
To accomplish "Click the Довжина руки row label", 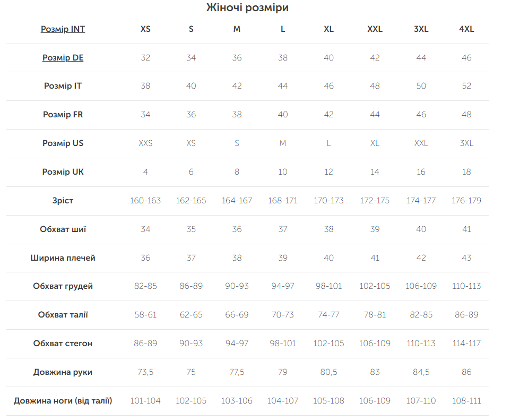I will tap(63, 372).
